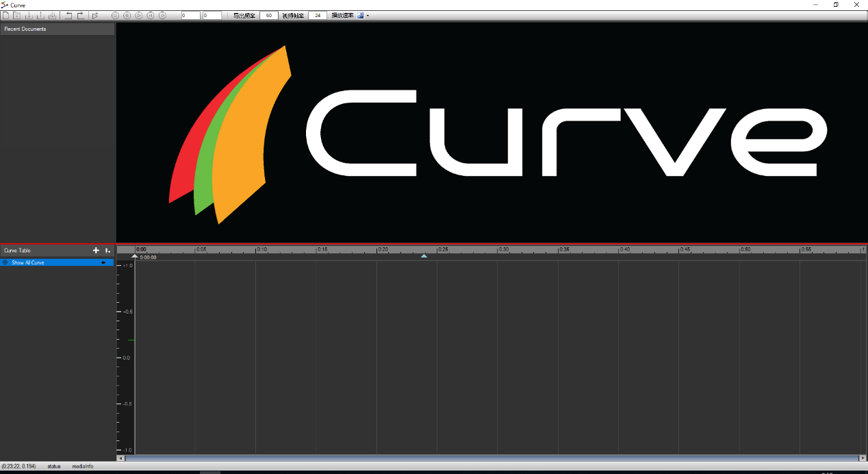This screenshot has height=474, width=868.
Task: Click the Curve Table panel header
Action: pyautogui.click(x=58, y=251)
